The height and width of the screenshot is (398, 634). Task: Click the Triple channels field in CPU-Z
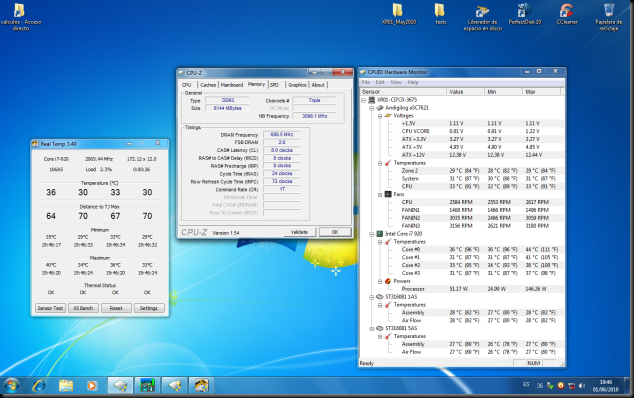point(315,100)
